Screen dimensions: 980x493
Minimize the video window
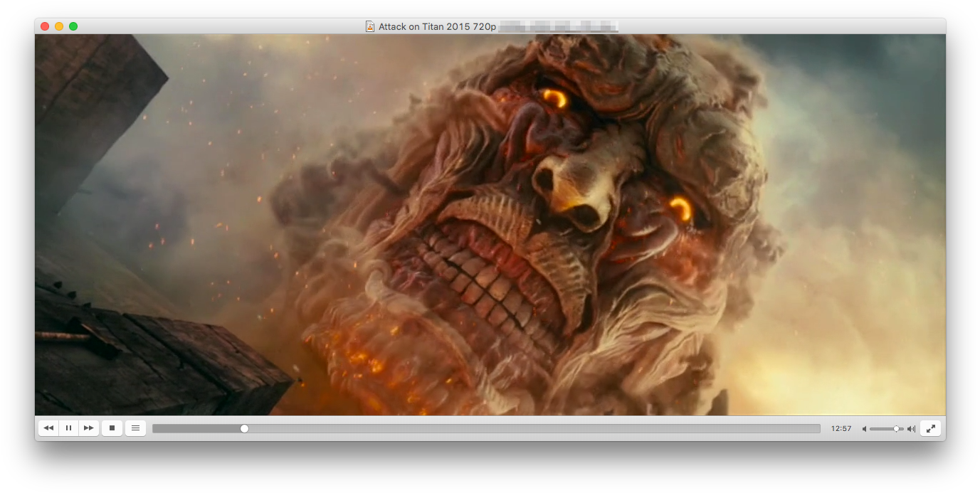(x=59, y=26)
